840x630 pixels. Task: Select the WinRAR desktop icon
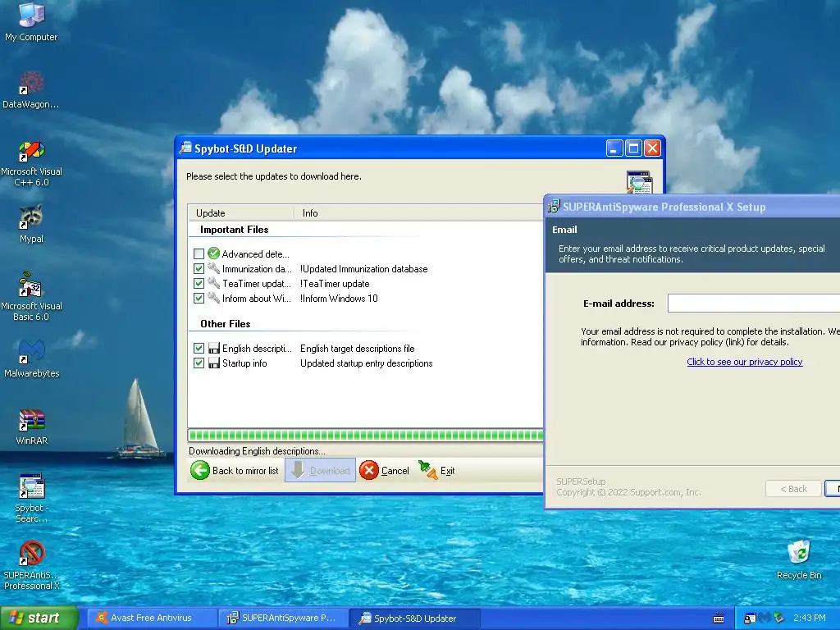coord(31,427)
